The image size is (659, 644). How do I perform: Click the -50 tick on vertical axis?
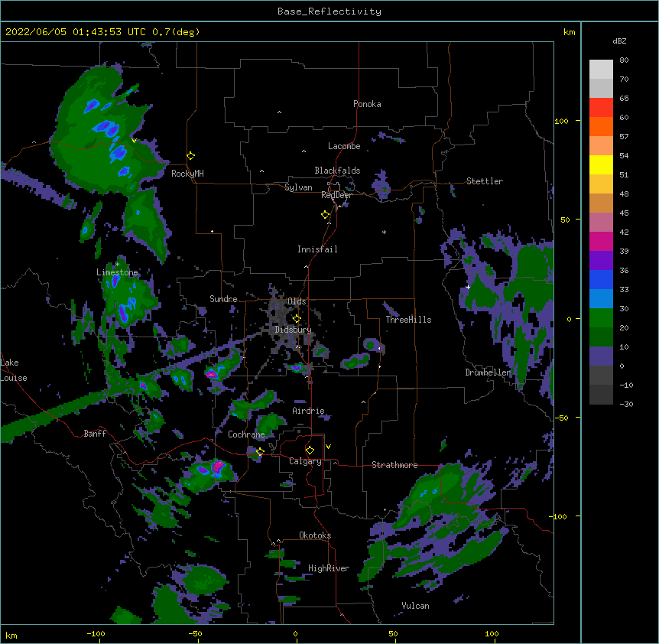(560, 418)
